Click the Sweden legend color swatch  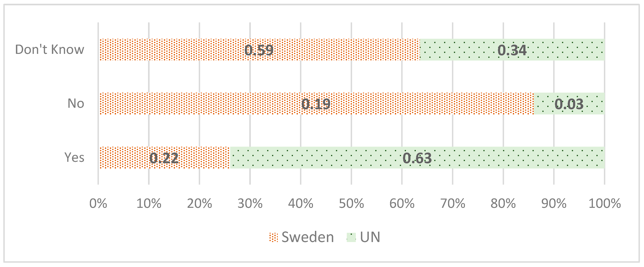(273, 237)
